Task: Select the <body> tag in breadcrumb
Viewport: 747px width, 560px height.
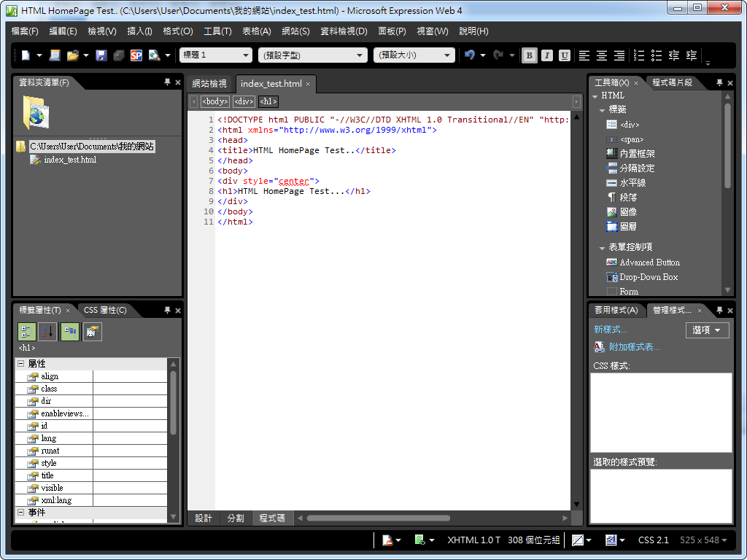Action: point(215,101)
